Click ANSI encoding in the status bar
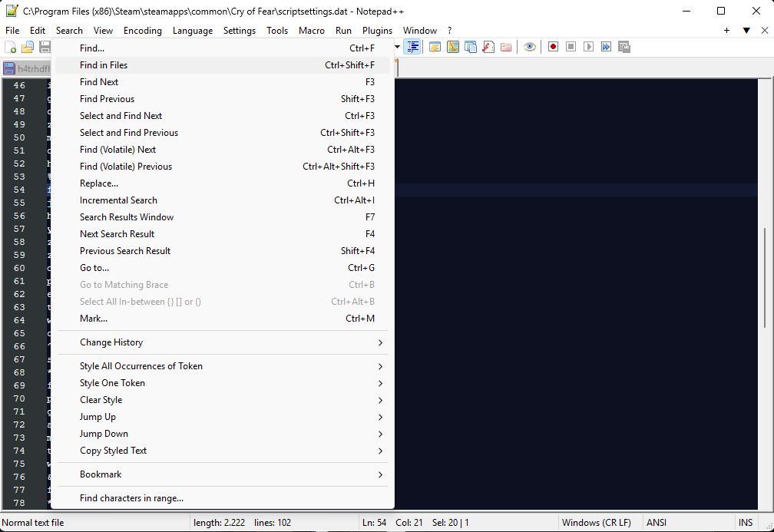The height and width of the screenshot is (532, 774). (657, 523)
